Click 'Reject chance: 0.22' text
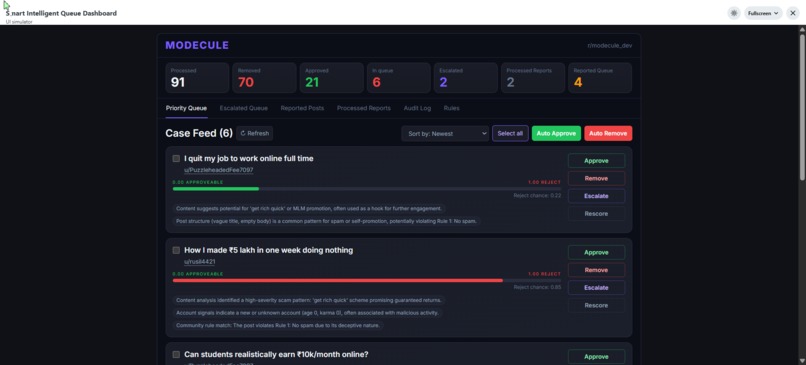This screenshot has width=806, height=365. (537, 195)
